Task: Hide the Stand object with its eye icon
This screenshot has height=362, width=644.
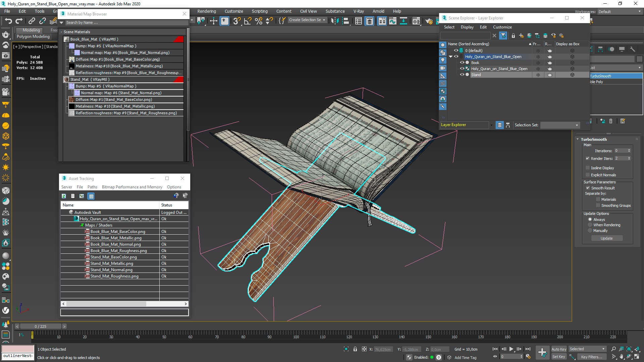Action: (x=462, y=75)
